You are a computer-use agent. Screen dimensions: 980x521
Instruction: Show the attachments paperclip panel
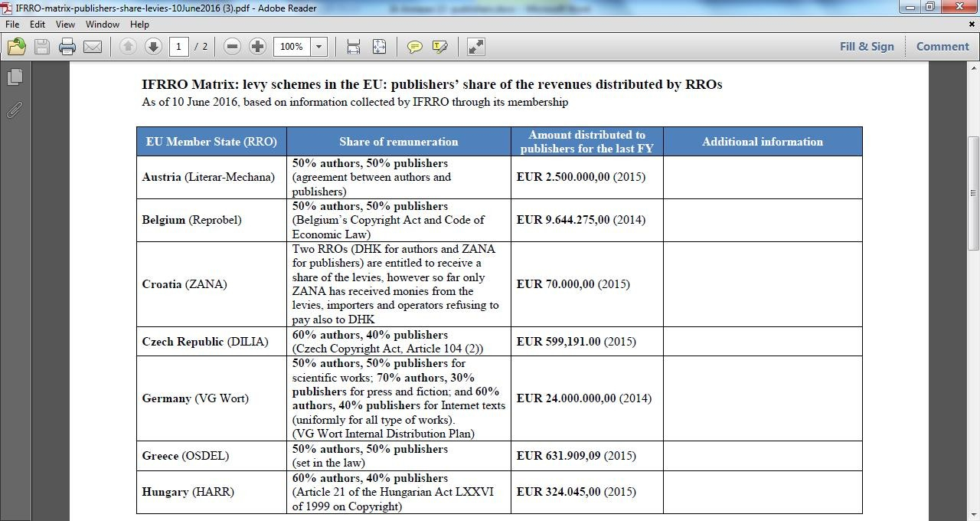click(x=15, y=110)
